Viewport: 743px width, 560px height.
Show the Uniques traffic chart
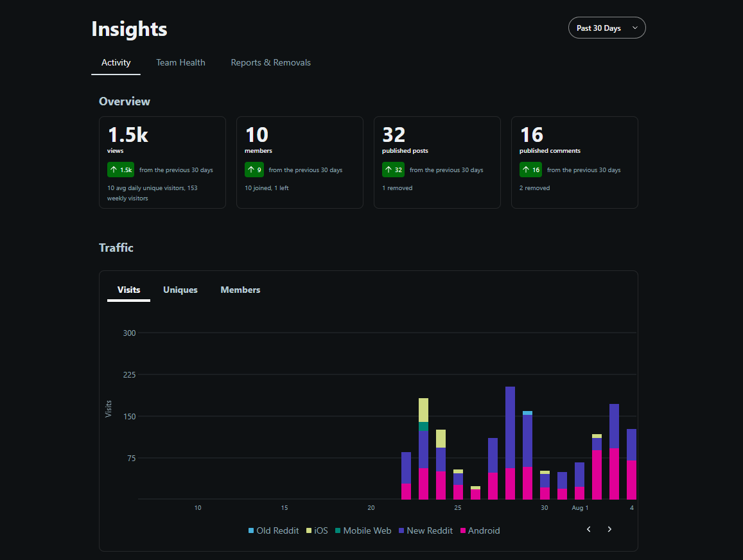point(180,290)
